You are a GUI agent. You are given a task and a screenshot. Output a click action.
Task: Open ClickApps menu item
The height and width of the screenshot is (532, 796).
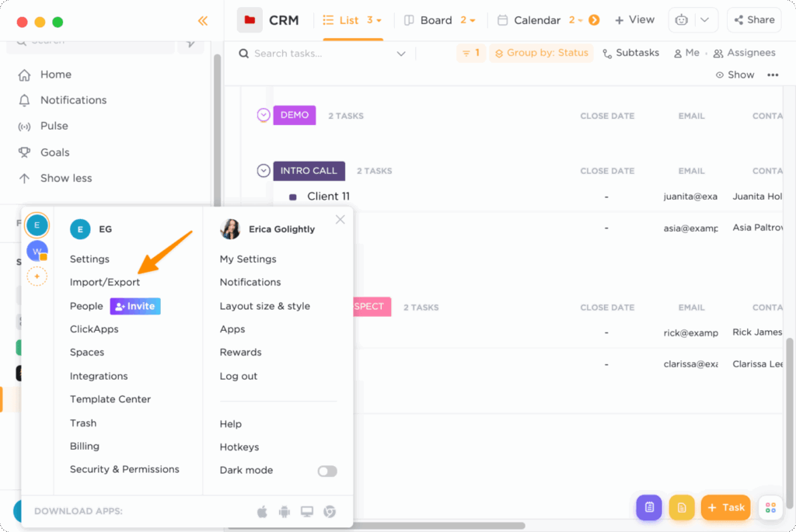pos(94,329)
